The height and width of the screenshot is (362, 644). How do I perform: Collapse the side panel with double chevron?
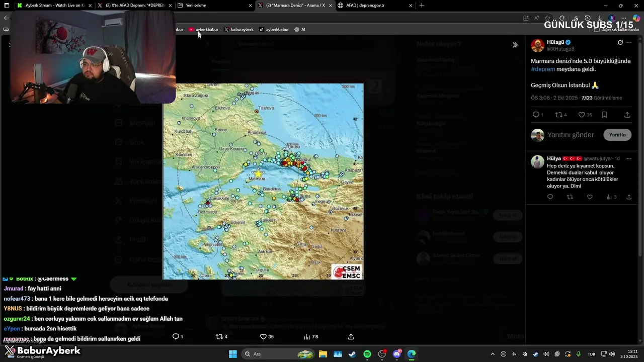(x=515, y=45)
